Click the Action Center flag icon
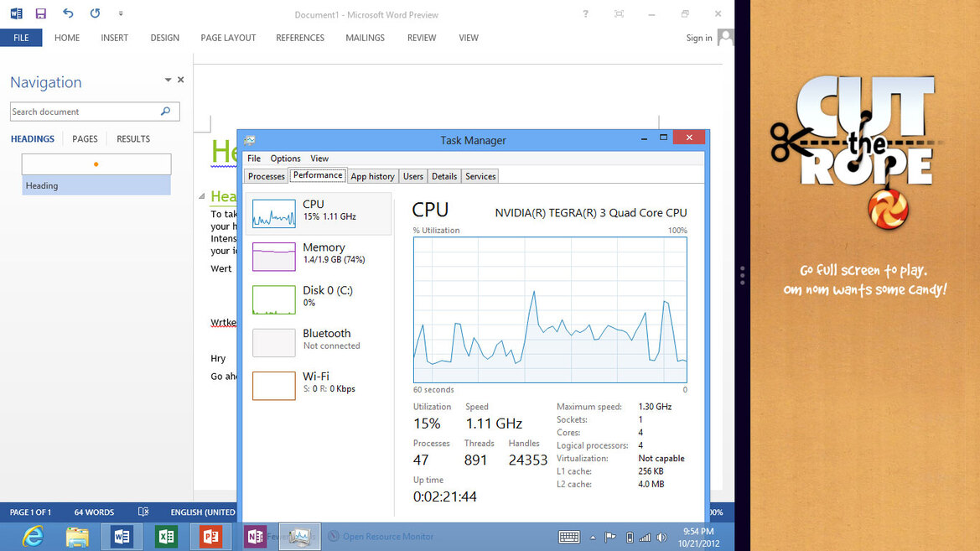The width and height of the screenshot is (980, 551). pos(610,538)
